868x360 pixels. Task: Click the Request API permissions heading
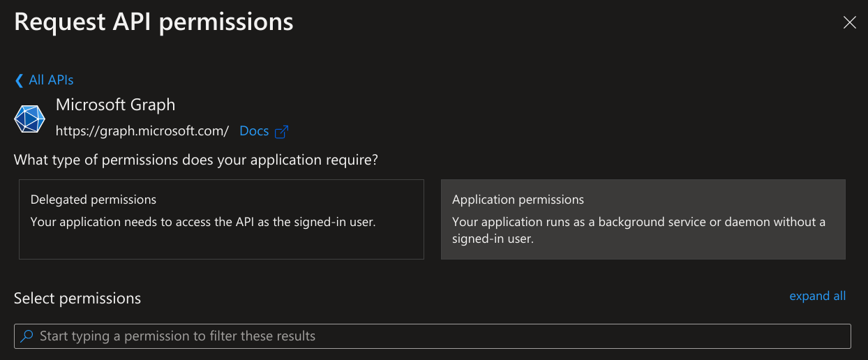154,22
